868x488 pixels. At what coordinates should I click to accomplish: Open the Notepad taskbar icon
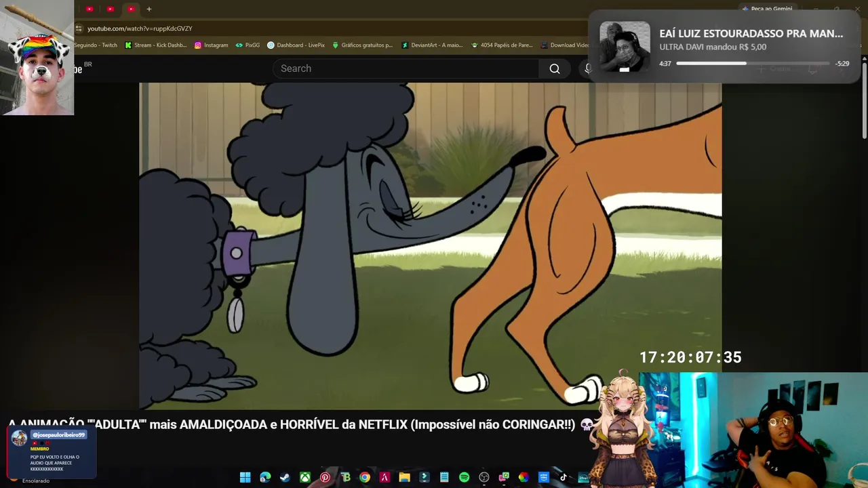tap(444, 477)
